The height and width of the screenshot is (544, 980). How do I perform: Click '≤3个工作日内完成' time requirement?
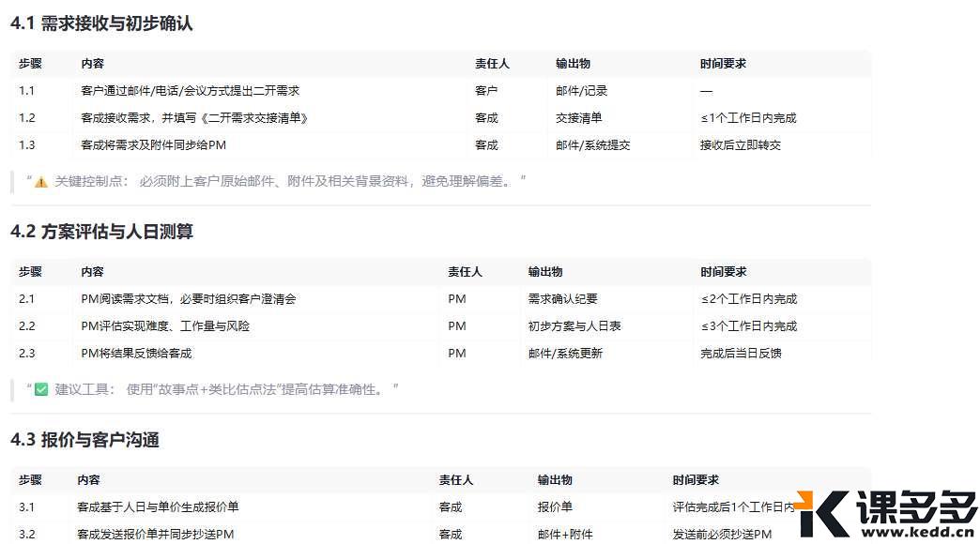749,326
